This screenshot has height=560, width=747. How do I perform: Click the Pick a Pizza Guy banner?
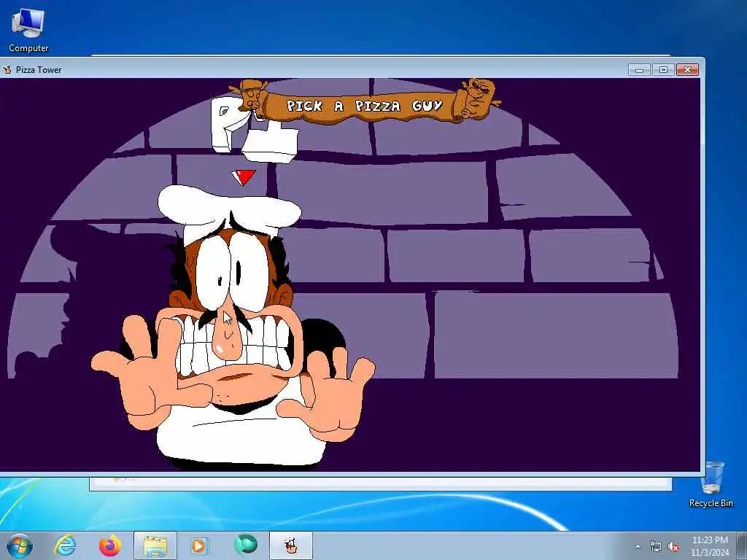tap(365, 102)
